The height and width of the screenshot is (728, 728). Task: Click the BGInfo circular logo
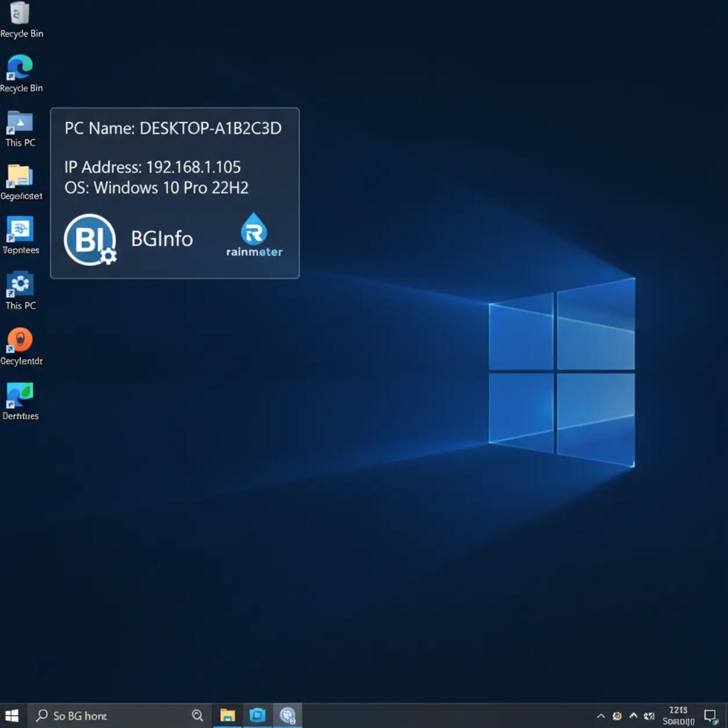90,240
